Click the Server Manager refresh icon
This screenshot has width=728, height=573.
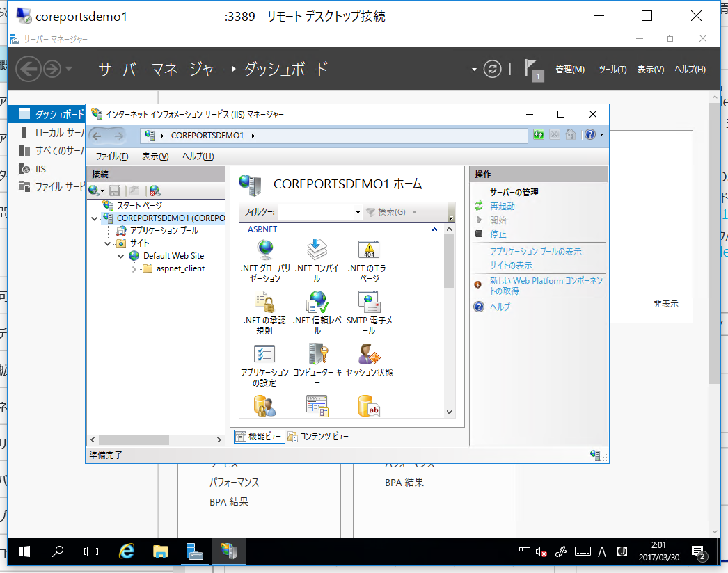492,69
